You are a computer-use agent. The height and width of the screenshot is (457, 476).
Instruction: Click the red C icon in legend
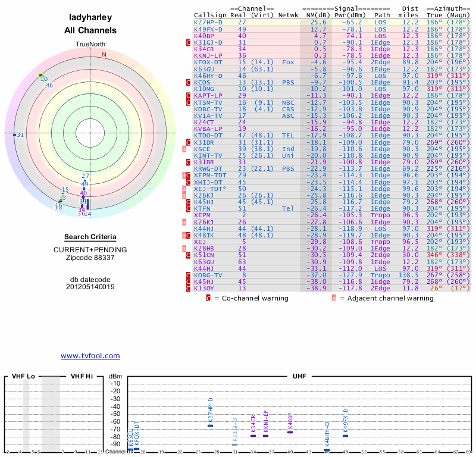(208, 298)
